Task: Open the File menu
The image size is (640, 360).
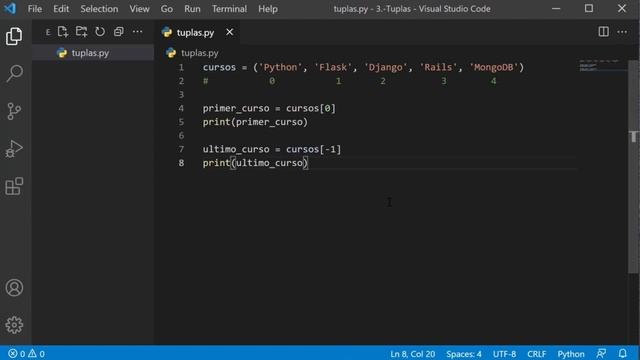Action: pos(35,9)
